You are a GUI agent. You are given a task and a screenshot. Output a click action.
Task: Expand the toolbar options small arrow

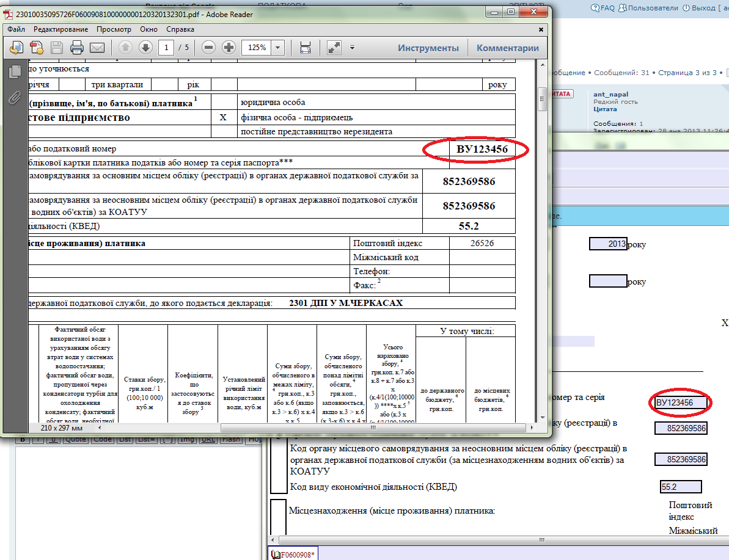pyautogui.click(x=352, y=48)
